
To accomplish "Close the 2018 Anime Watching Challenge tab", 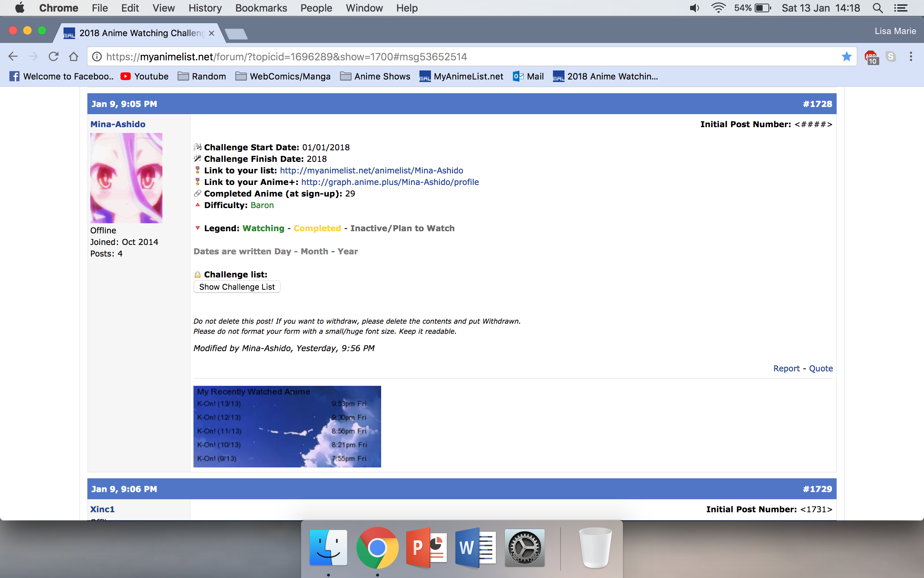I will click(212, 33).
